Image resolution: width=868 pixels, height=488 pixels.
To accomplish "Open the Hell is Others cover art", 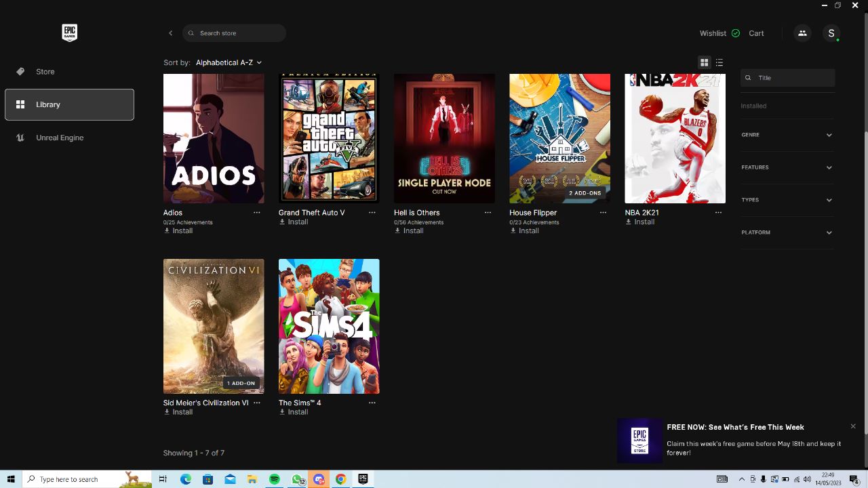I will 444,138.
